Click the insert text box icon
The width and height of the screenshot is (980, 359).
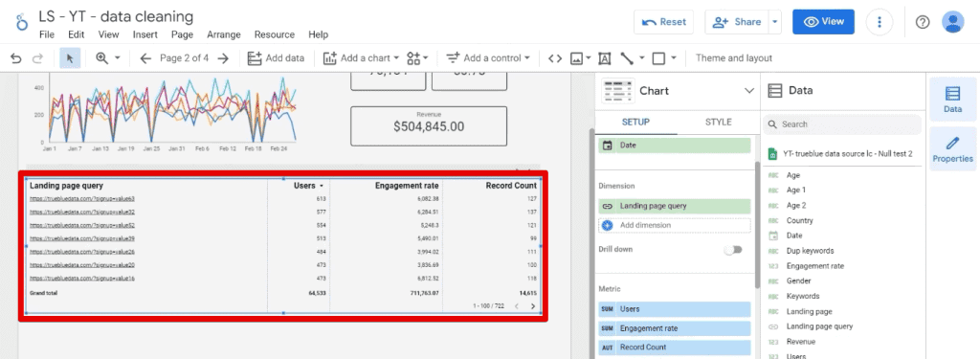[x=605, y=58]
